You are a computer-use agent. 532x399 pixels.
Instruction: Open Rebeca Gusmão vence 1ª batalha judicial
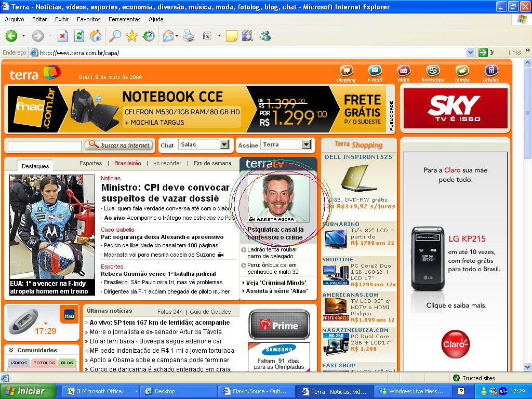click(x=158, y=274)
